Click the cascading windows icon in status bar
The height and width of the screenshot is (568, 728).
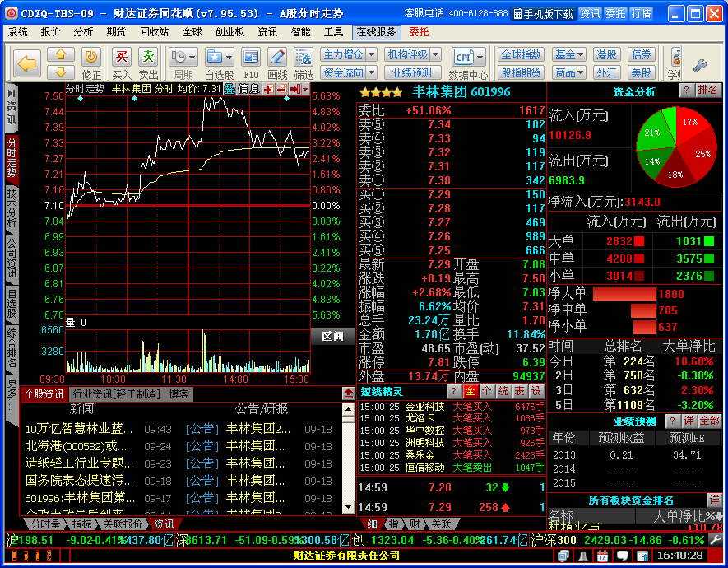(x=563, y=556)
